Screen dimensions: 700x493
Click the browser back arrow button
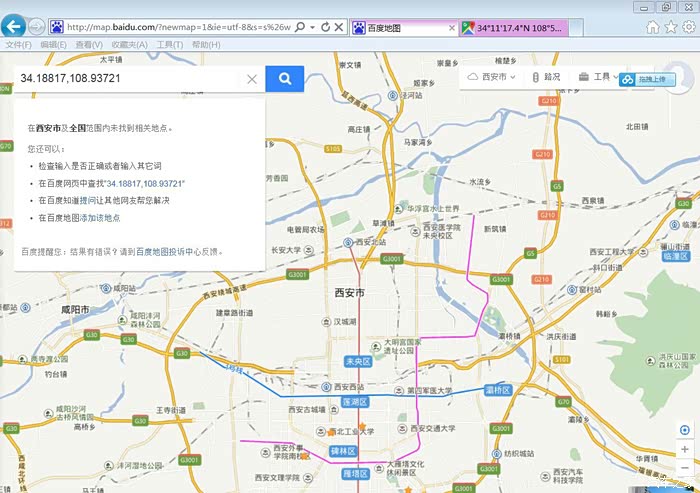click(x=14, y=27)
